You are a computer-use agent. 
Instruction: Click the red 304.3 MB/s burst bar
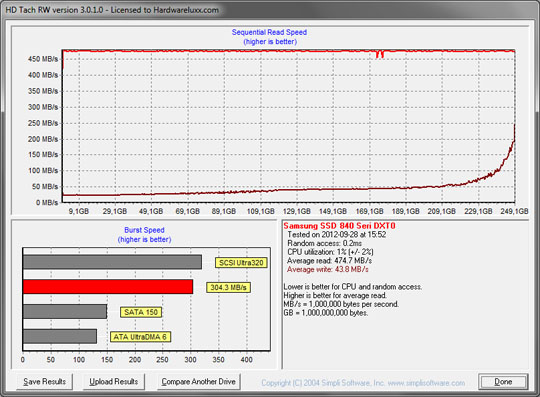point(108,286)
